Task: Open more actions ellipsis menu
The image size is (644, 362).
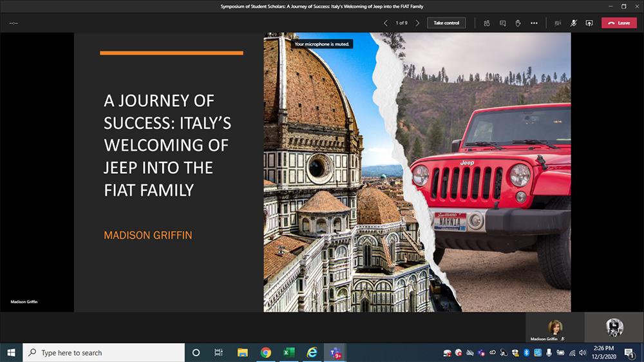Action: [534, 23]
